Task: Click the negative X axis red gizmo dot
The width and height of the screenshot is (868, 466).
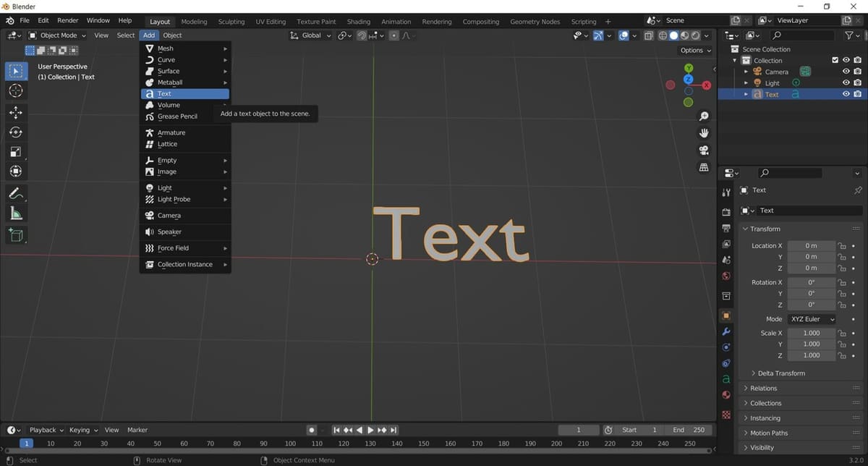Action: (671, 85)
